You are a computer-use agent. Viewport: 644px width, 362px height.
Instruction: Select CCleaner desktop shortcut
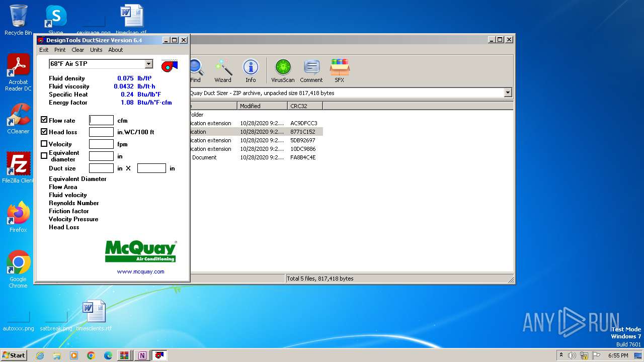(x=18, y=119)
